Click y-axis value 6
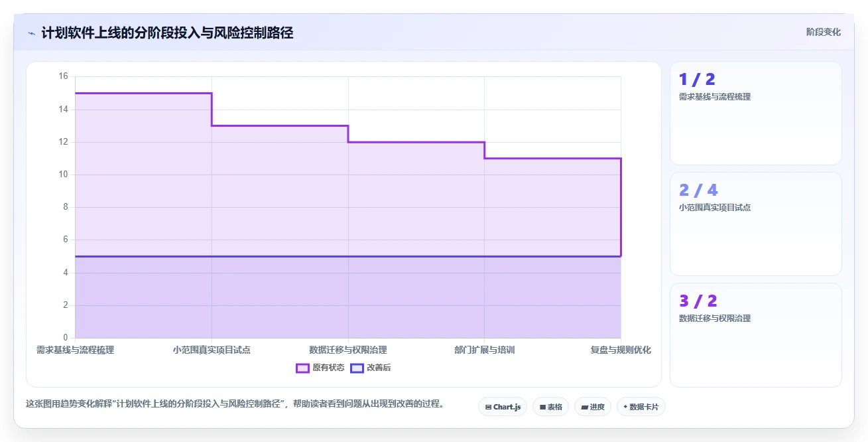868x442 pixels. click(x=66, y=240)
